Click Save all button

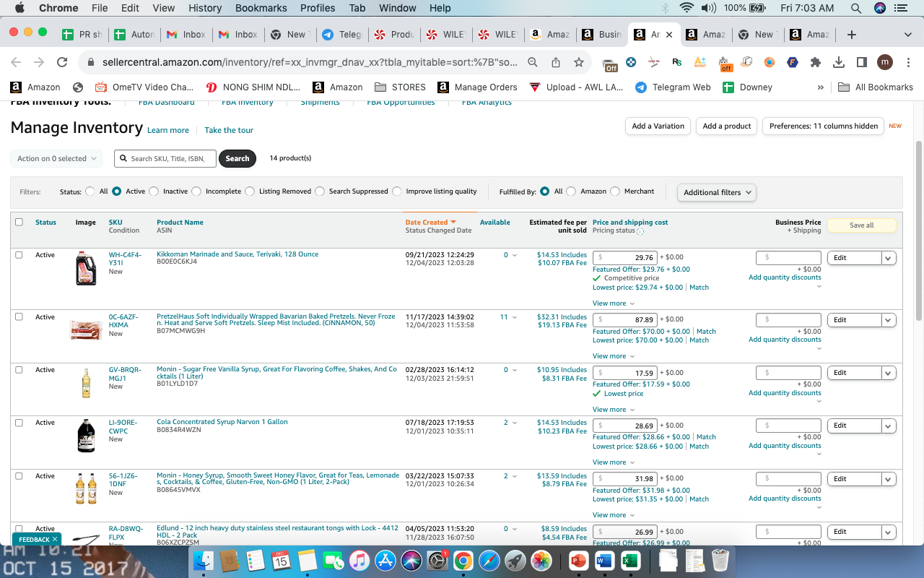tap(861, 225)
